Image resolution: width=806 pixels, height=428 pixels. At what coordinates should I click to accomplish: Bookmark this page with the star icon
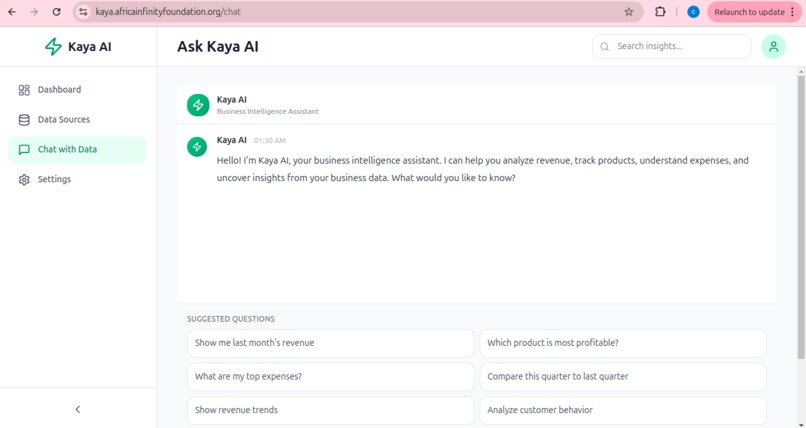tap(629, 12)
